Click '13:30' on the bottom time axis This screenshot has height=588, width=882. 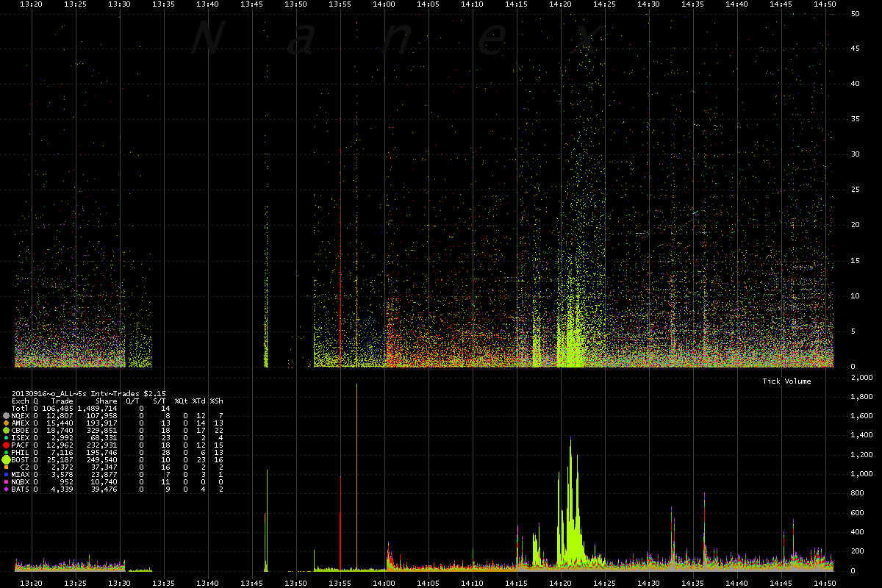(119, 582)
